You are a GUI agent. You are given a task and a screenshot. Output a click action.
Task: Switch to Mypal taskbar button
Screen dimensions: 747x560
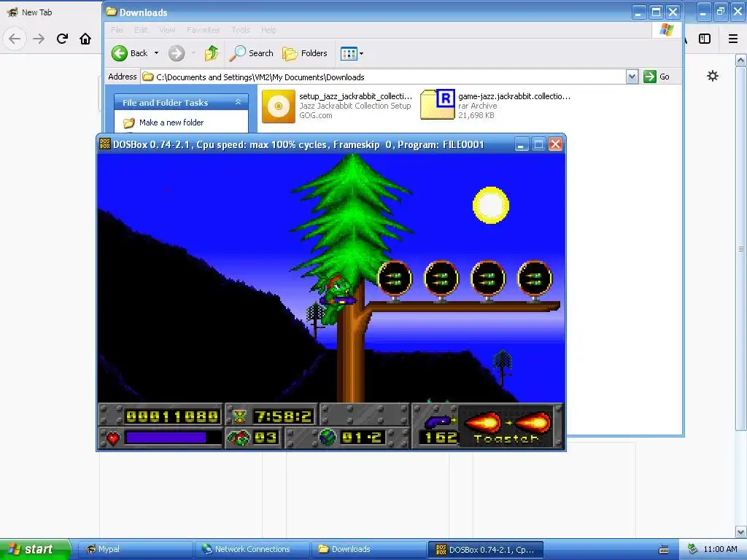(135, 549)
